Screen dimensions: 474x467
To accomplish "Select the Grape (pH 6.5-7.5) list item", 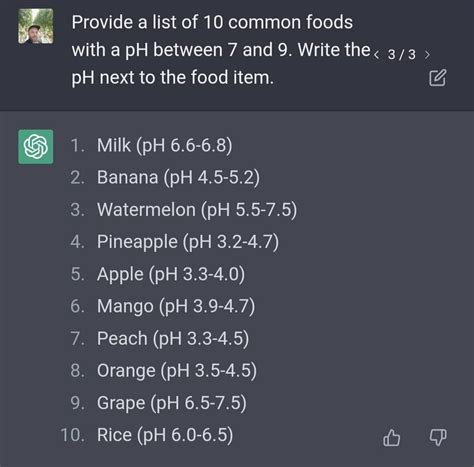I will [172, 403].
